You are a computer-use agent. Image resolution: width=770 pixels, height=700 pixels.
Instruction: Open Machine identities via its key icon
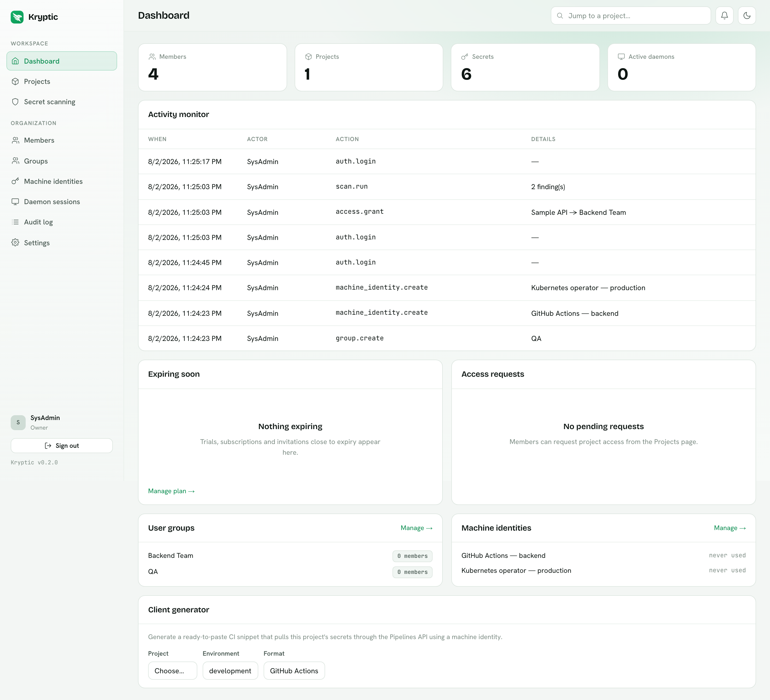15,181
